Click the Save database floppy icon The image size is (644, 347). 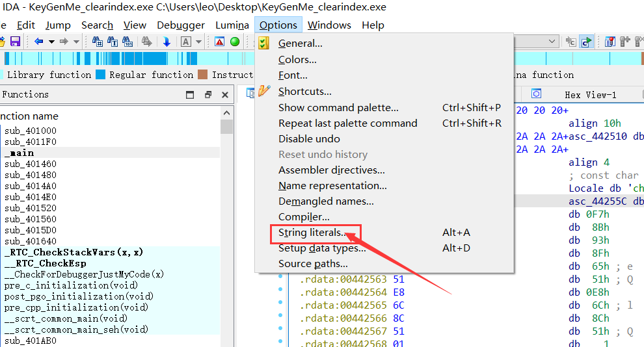coord(15,42)
